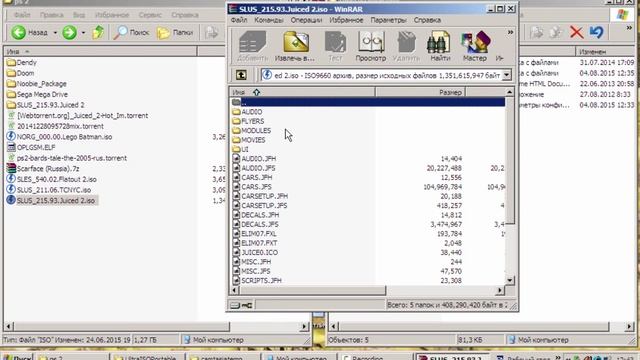The height and width of the screenshot is (360, 640).
Task: Click the WinRAR Add (Добавить) toolbar icon
Action: [253, 46]
